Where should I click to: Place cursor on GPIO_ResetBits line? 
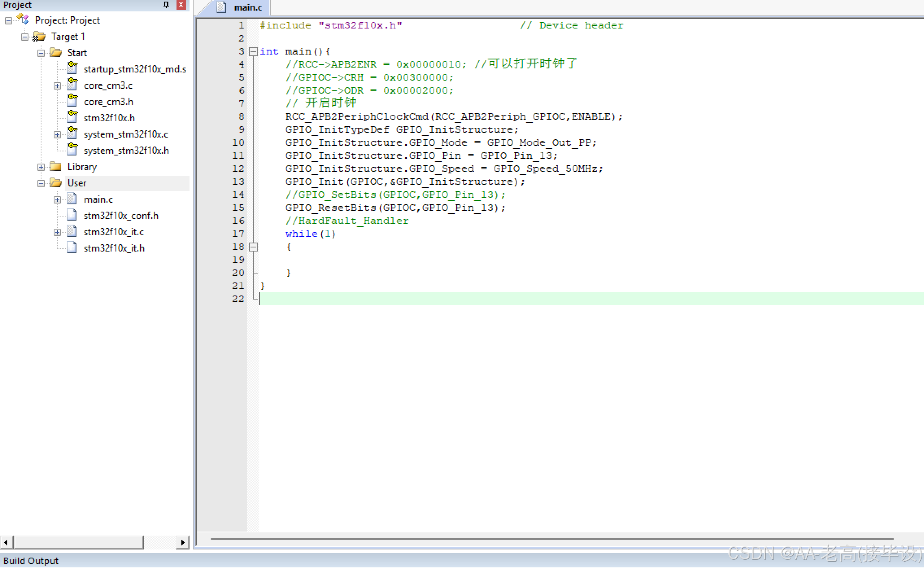[395, 208]
